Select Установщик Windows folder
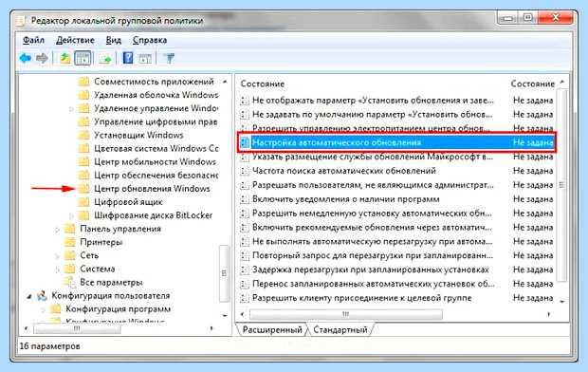588x372 pixels. click(138, 135)
